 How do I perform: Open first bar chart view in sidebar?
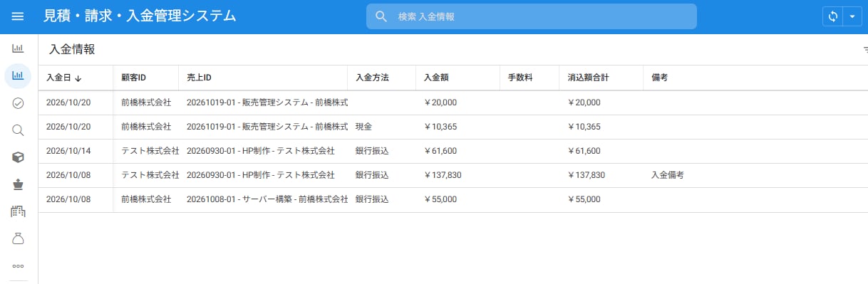(x=19, y=48)
